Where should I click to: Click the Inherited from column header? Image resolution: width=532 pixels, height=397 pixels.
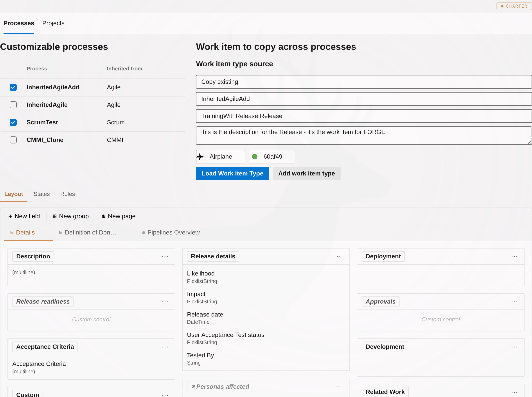[x=124, y=69]
